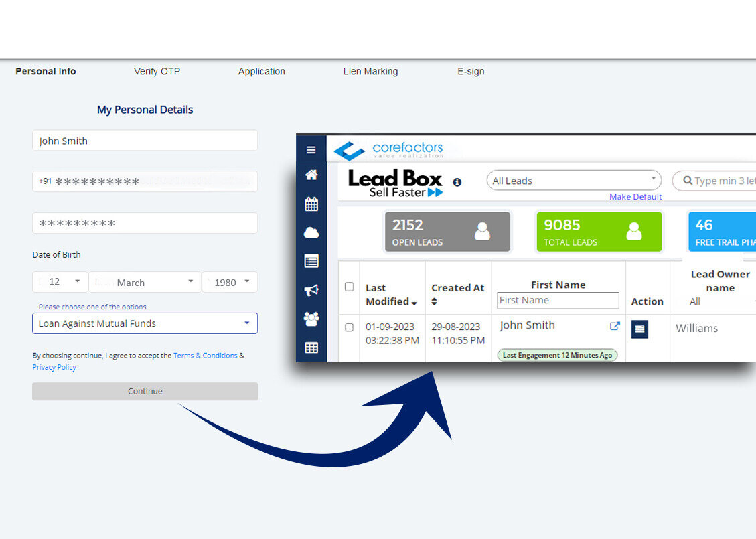
Task: Open the Lead Owner name All filter
Action: (x=721, y=302)
